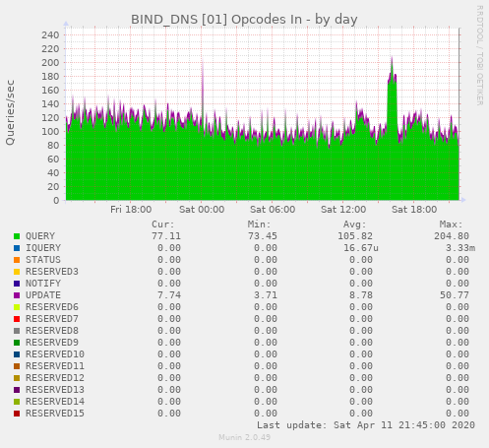Image resolution: width=489 pixels, height=448 pixels.
Task: Click the olive RESERVED14 legend swatch
Action: [x=17, y=402]
